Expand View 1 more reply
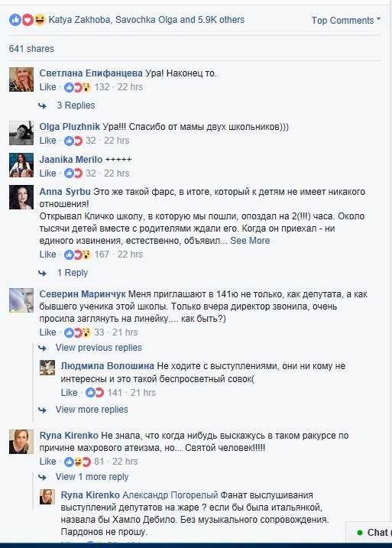The width and height of the screenshot is (392, 548). (92, 477)
